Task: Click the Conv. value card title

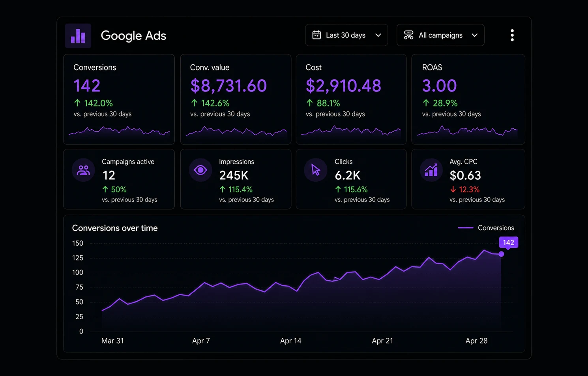Action: tap(210, 67)
